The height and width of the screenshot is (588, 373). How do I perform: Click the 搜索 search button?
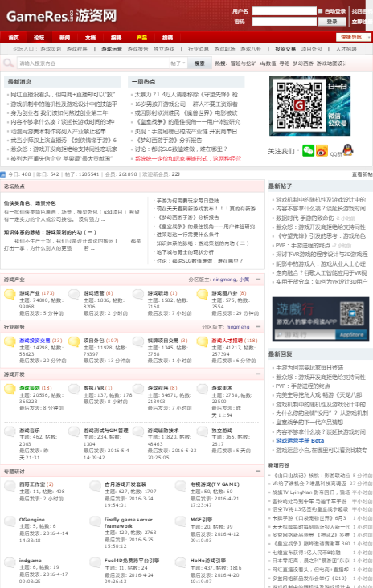point(199,63)
